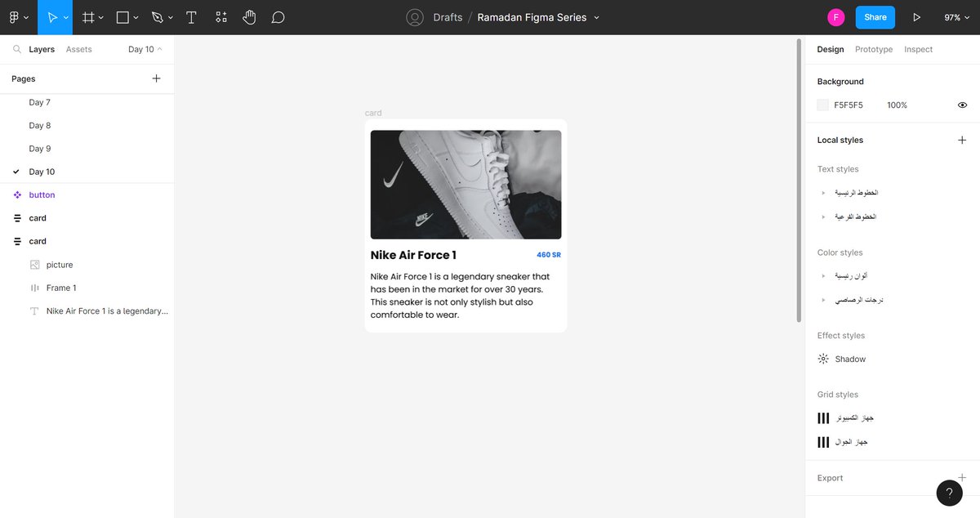Open the Resources components tool
This screenshot has width=980, height=518.
(220, 17)
